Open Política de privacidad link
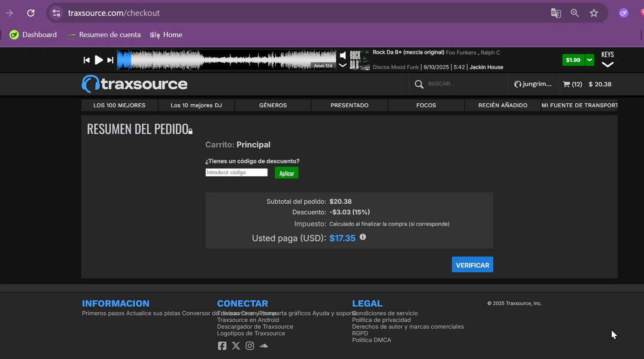The image size is (644, 359). (382, 320)
